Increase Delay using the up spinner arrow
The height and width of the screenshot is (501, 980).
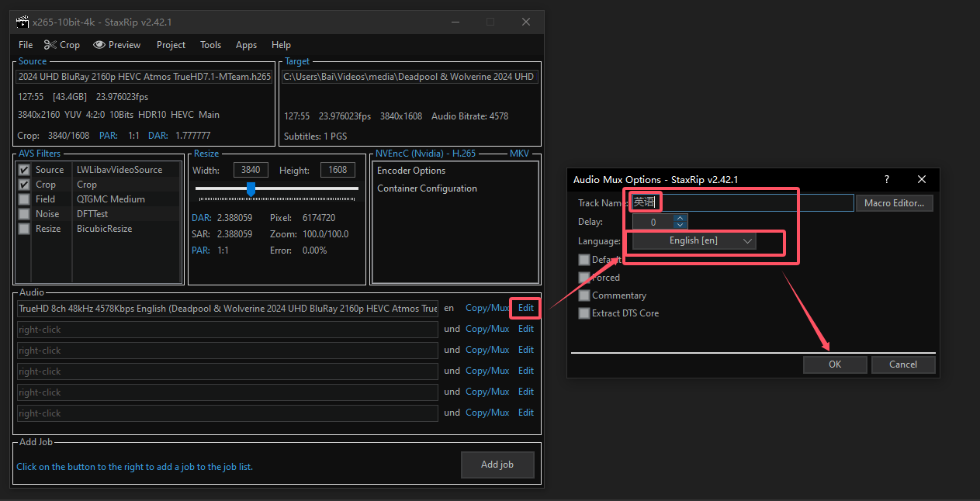tap(680, 218)
